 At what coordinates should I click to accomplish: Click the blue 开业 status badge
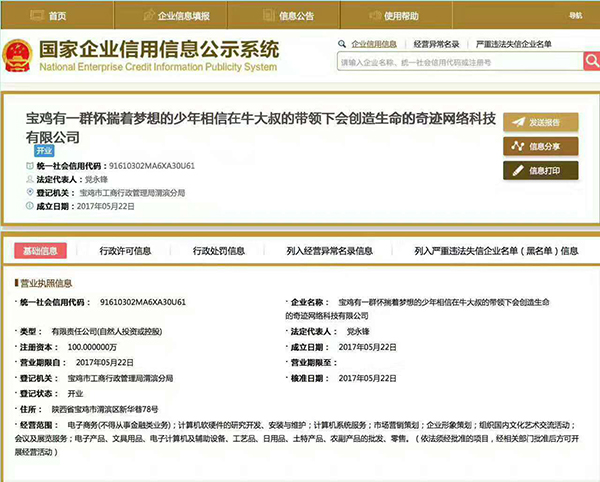(x=44, y=151)
